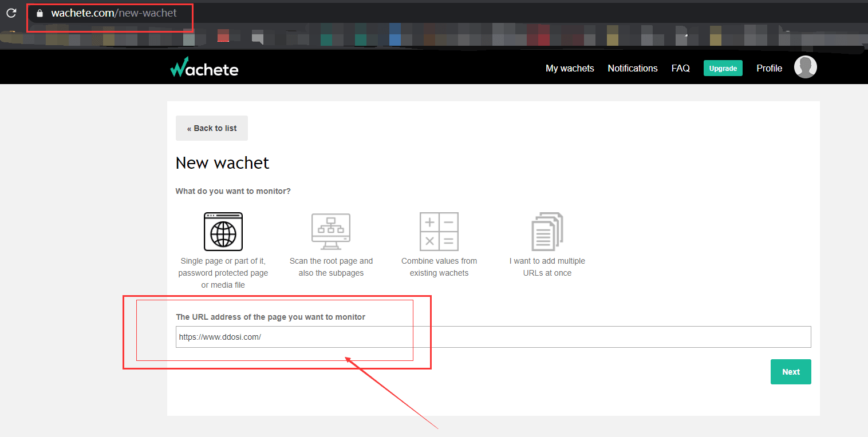The width and height of the screenshot is (868, 437).
Task: Click the green Upgrade button
Action: (723, 68)
